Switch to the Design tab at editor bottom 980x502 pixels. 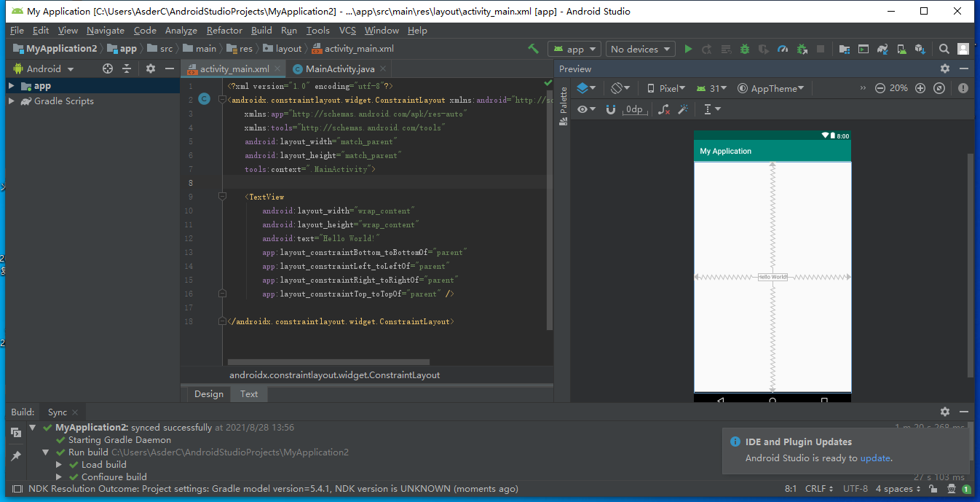(209, 393)
